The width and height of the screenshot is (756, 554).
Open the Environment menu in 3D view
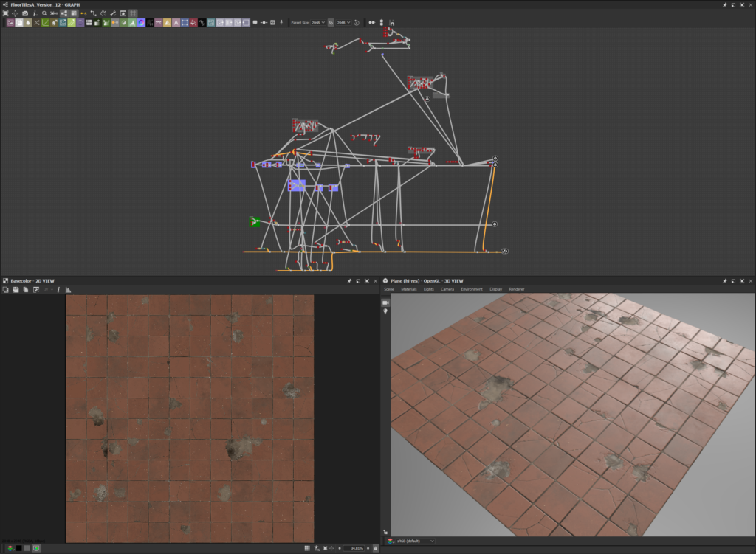pyautogui.click(x=471, y=289)
